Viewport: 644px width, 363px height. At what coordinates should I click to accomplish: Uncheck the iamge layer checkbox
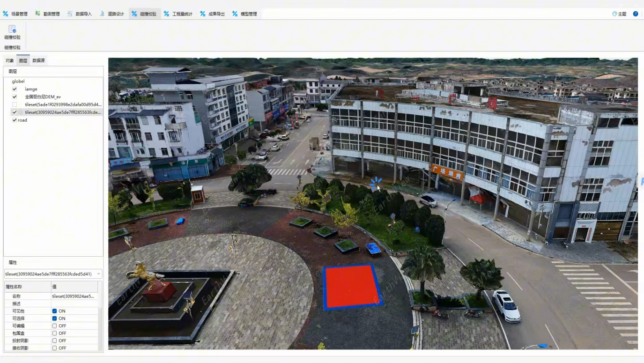[15, 89]
